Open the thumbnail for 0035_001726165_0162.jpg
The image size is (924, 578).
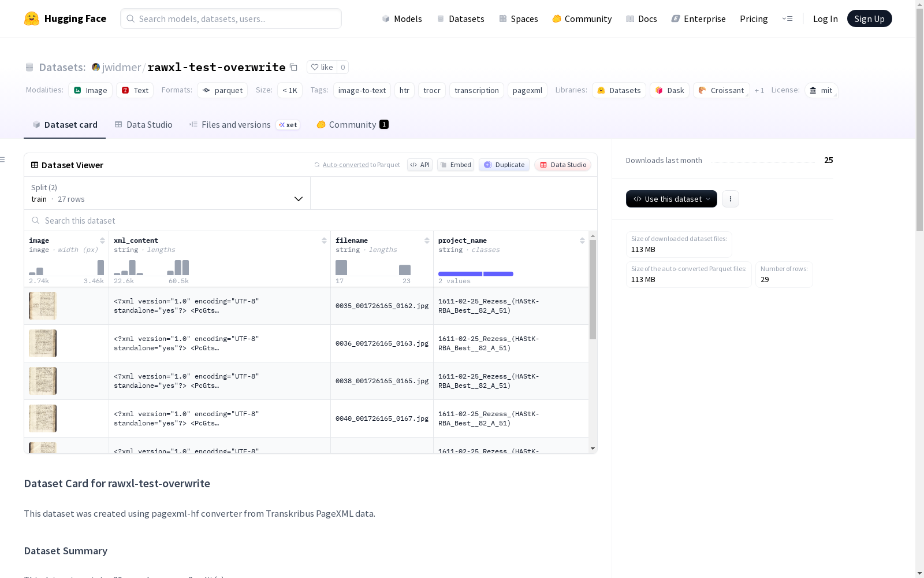[x=43, y=306]
